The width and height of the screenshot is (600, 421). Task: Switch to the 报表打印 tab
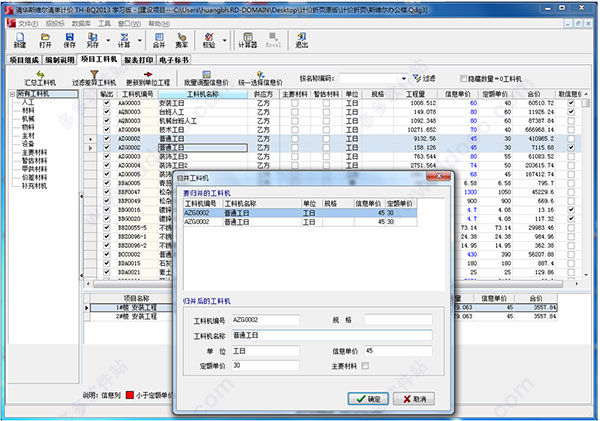pyautogui.click(x=139, y=60)
